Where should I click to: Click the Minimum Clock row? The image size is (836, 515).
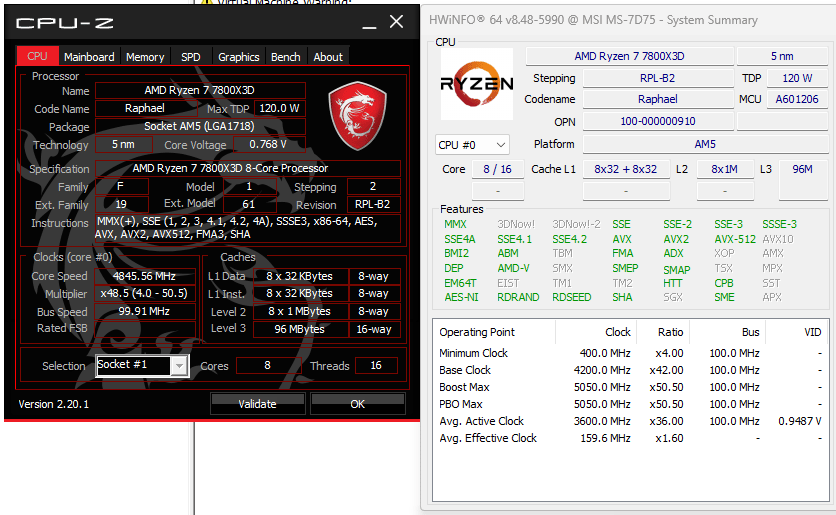tap(630, 353)
